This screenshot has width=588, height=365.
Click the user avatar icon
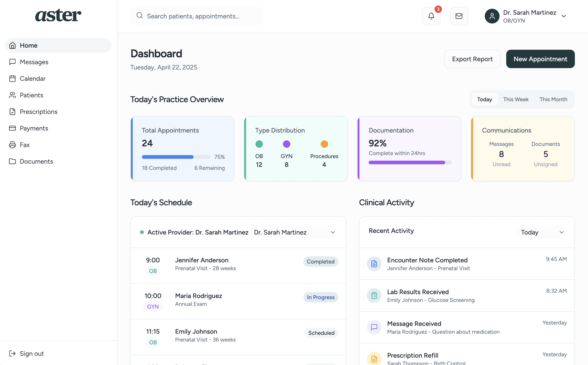(x=492, y=16)
